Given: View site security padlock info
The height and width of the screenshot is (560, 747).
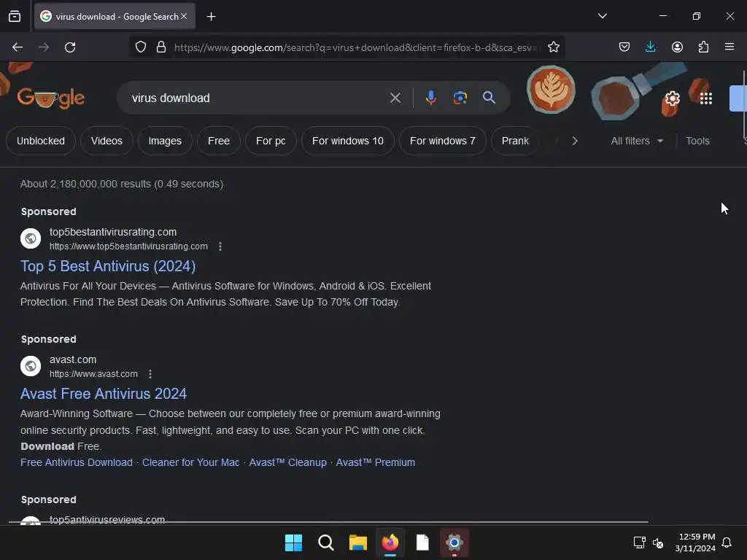Looking at the screenshot, I should point(161,47).
